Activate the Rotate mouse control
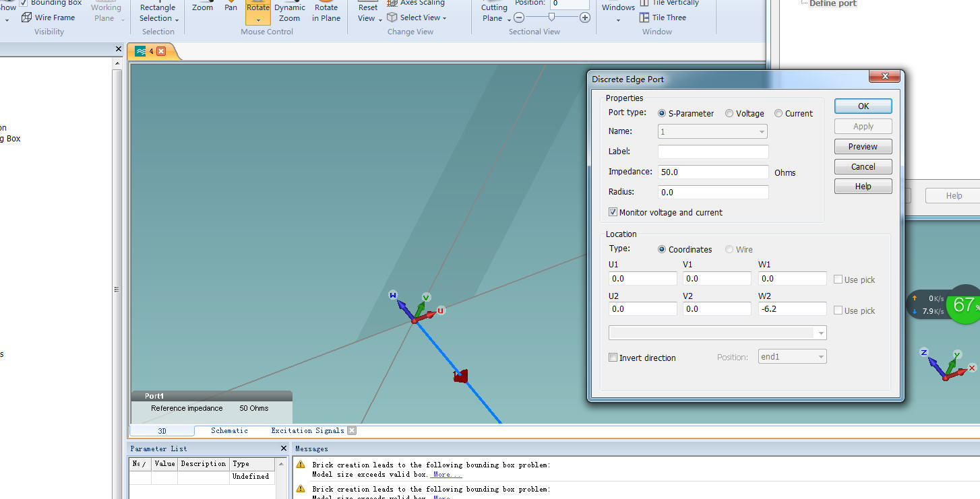The image size is (980, 499). (257, 7)
